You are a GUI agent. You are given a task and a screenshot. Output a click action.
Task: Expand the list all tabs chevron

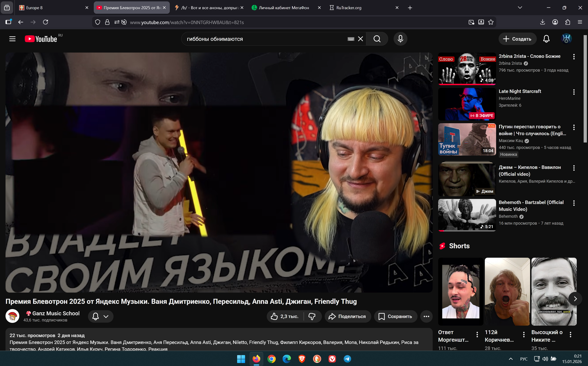(520, 8)
